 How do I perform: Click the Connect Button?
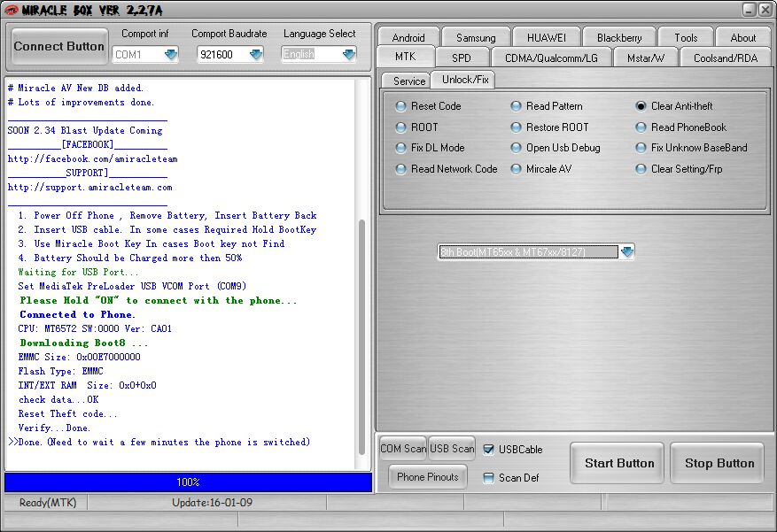click(59, 47)
